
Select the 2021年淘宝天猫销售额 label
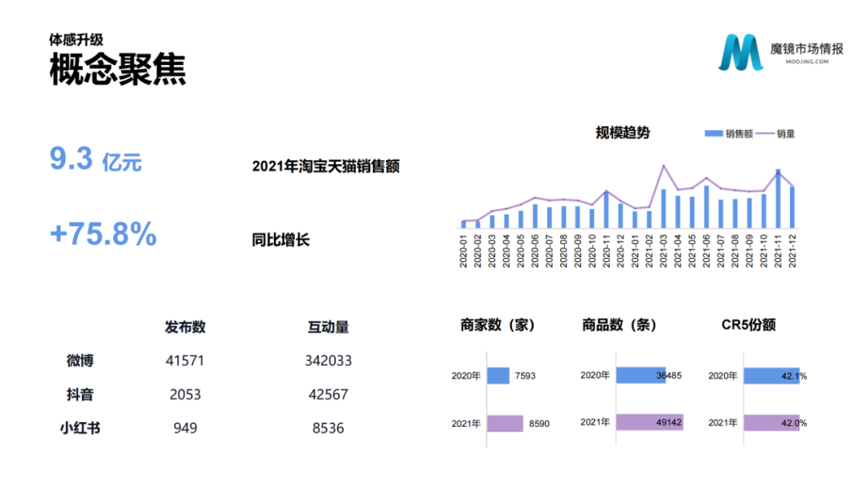[325, 166]
